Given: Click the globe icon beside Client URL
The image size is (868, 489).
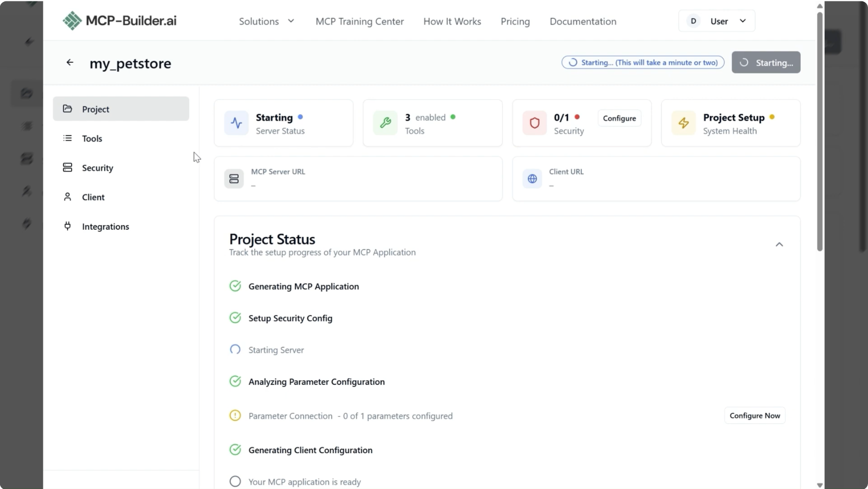Looking at the screenshot, I should [x=532, y=179].
